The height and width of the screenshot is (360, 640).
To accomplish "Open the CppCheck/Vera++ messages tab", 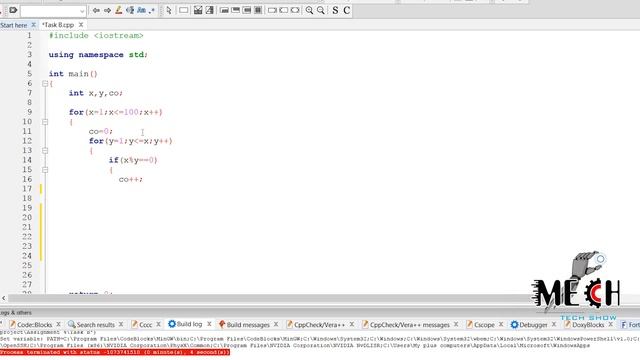I will (x=406, y=324).
